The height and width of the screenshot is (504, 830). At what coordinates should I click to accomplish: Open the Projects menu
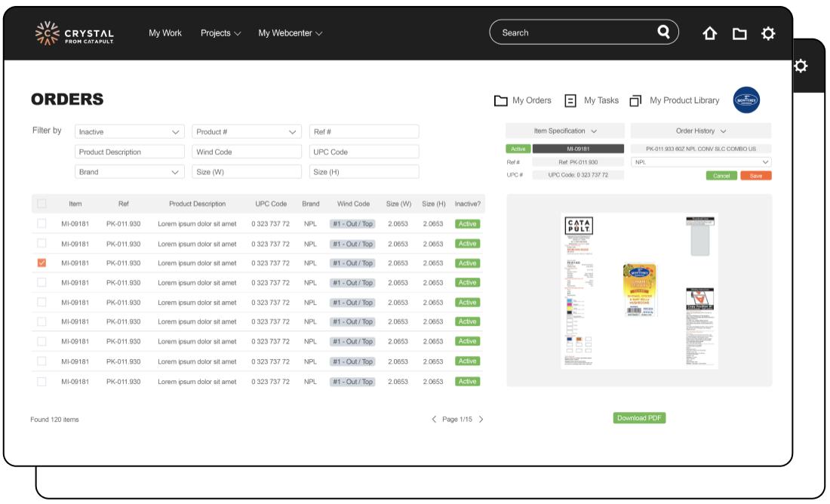pos(220,33)
